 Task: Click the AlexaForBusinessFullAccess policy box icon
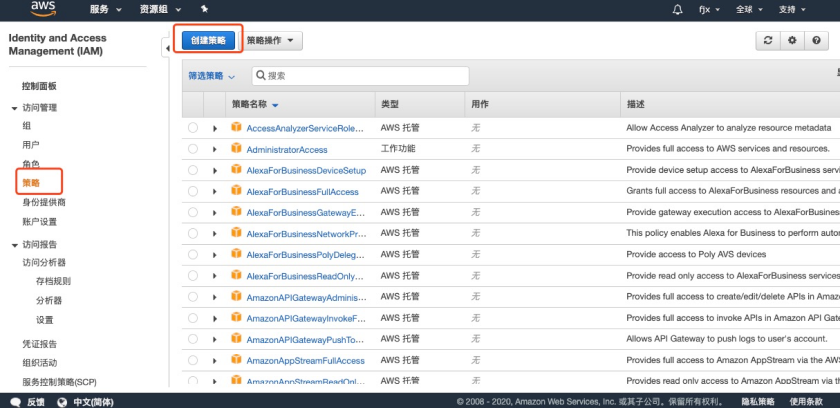tap(236, 190)
